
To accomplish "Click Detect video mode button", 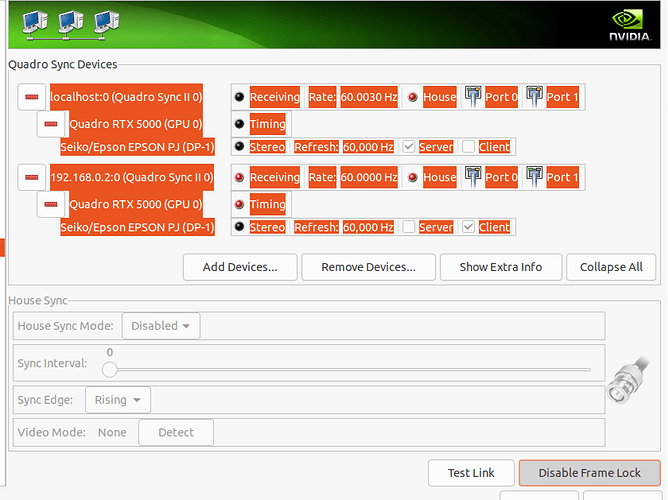I will click(x=176, y=432).
